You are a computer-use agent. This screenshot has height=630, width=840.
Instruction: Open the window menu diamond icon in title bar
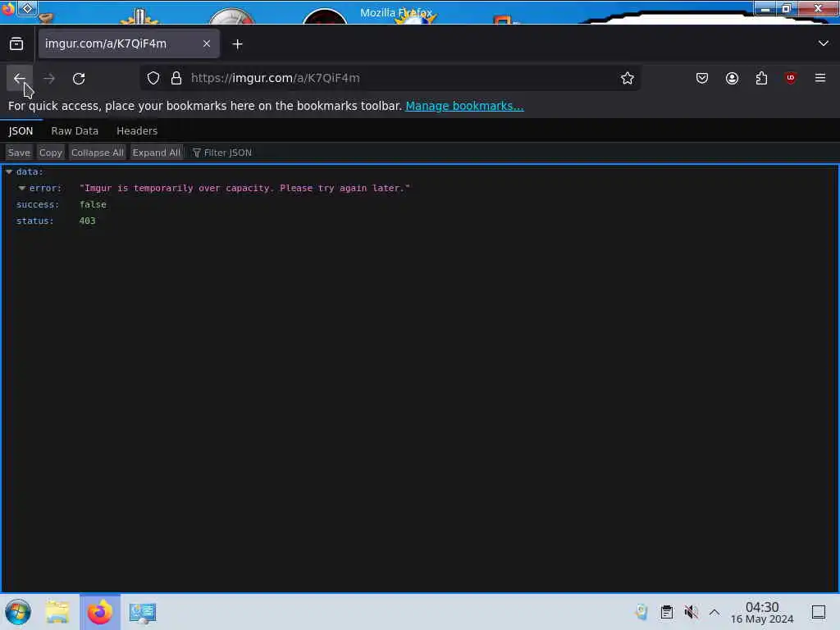click(x=27, y=8)
